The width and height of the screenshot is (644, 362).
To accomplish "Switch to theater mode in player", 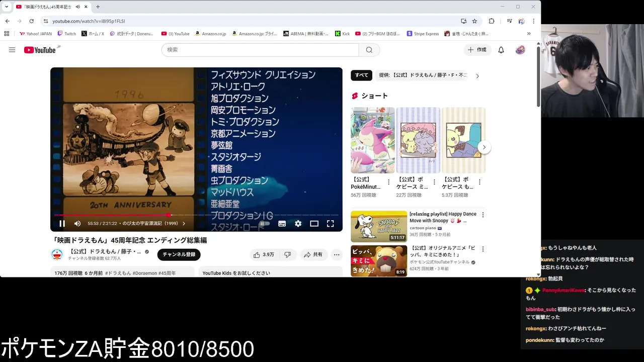I will coord(314,224).
